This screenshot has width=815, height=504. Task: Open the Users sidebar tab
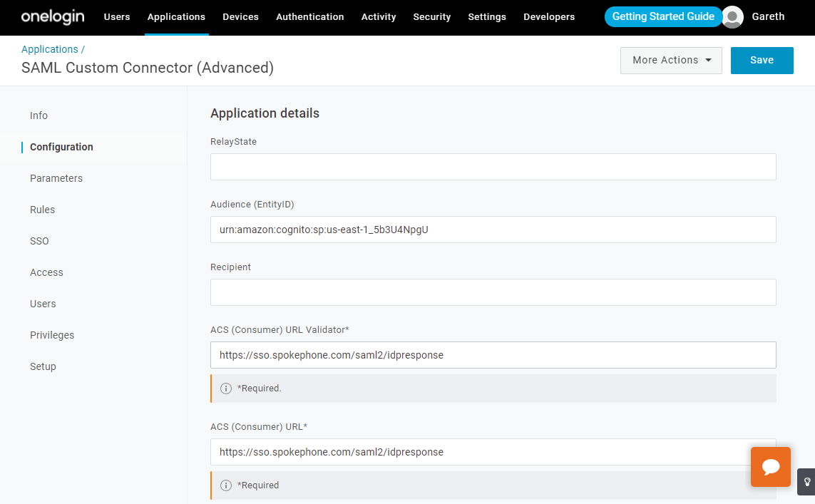tap(43, 304)
